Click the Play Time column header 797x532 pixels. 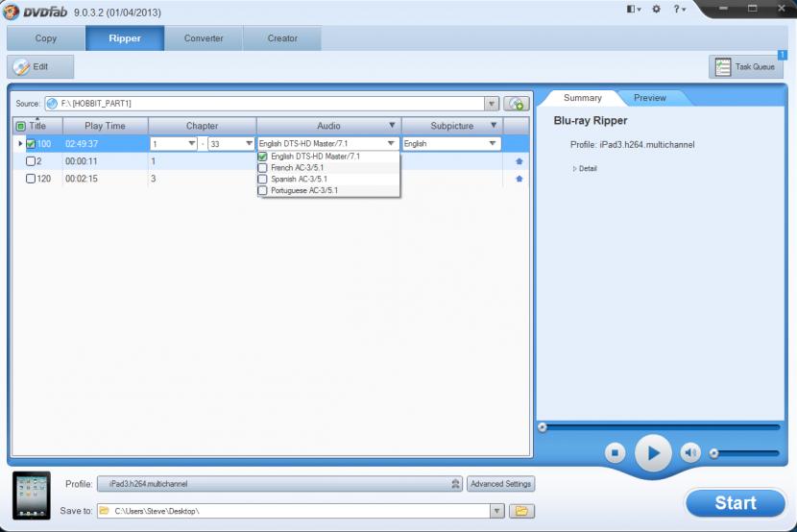pos(105,126)
